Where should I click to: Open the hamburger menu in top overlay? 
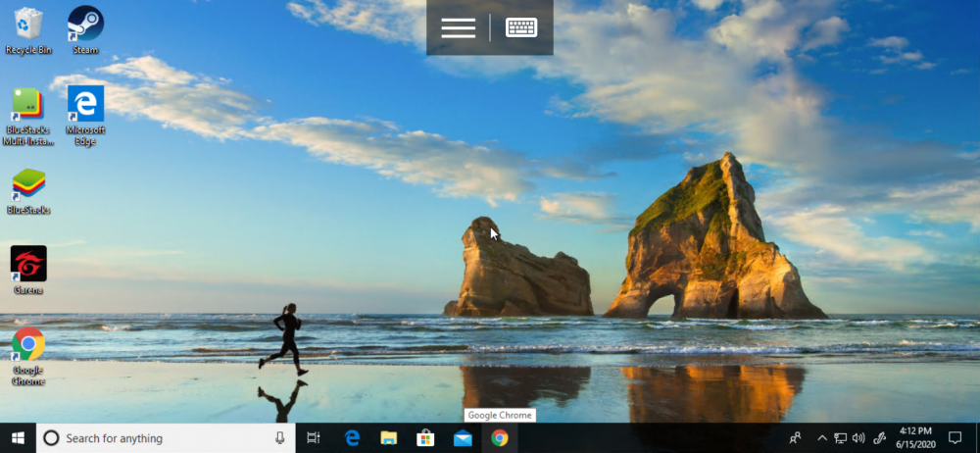pos(458,27)
